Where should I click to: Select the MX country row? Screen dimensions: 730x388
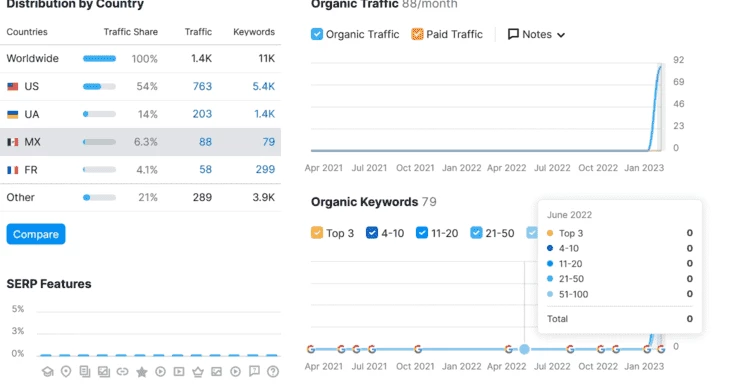coord(141,142)
